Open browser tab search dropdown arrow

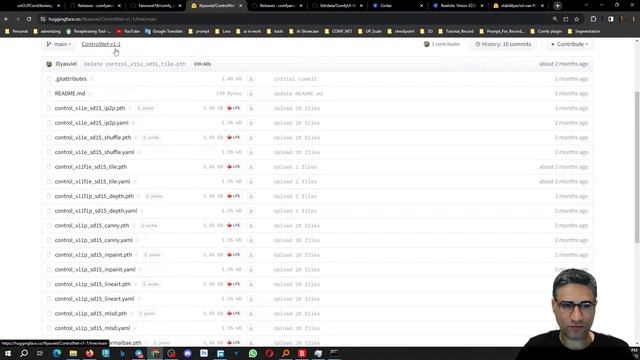point(586,6)
